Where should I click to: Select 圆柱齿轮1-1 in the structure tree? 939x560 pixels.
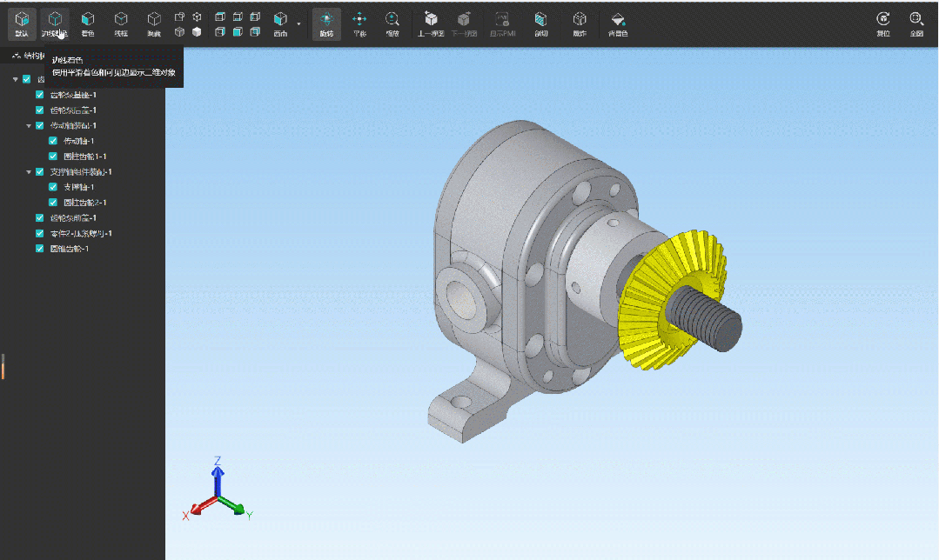click(84, 157)
